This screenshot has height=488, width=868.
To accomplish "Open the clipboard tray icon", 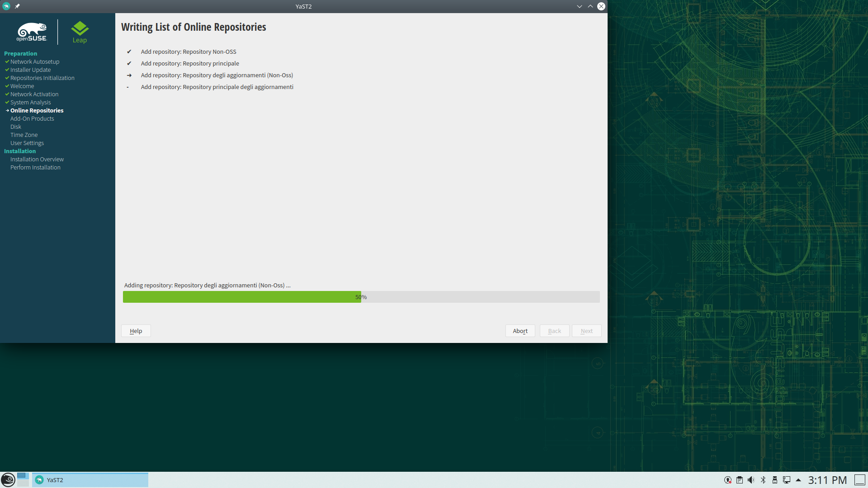I will coord(740,480).
